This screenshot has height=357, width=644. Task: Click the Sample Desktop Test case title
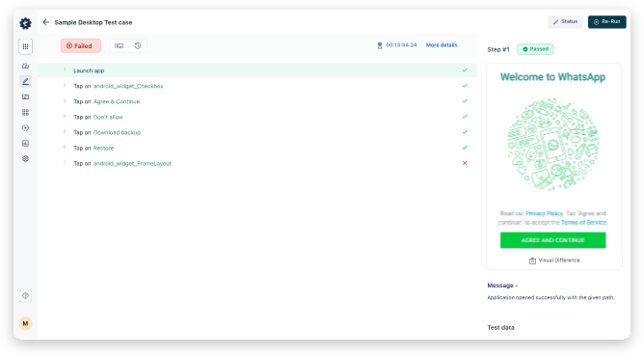94,22
